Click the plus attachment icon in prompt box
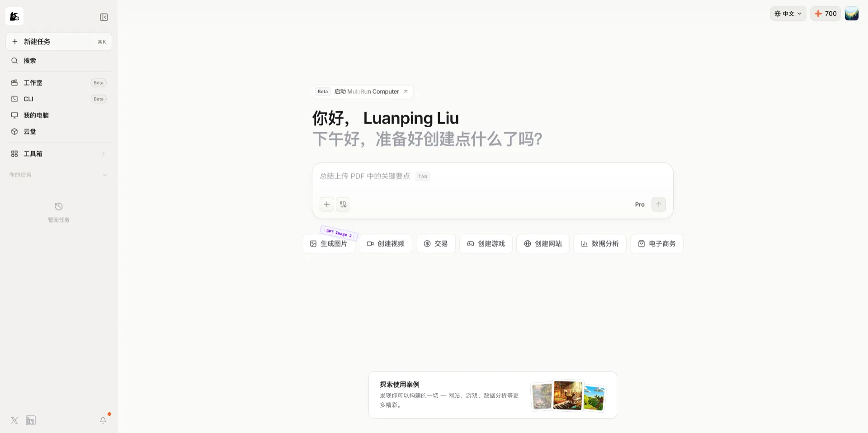Image resolution: width=868 pixels, height=433 pixels. point(327,205)
